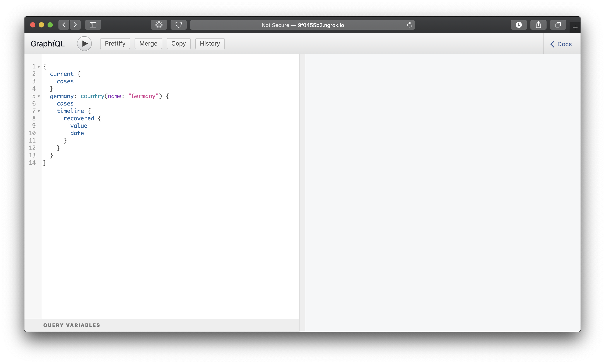Click the Safari forward arrow
605x364 pixels.
(75, 25)
